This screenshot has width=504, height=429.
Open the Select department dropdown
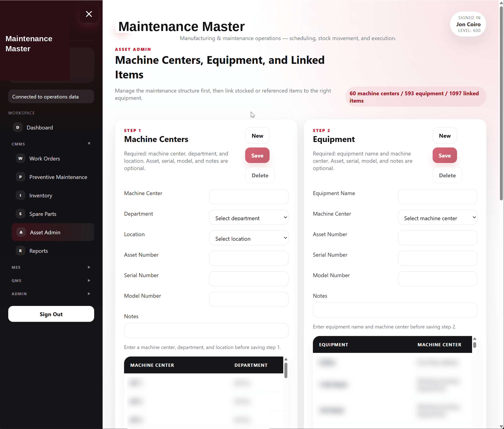coord(249,217)
